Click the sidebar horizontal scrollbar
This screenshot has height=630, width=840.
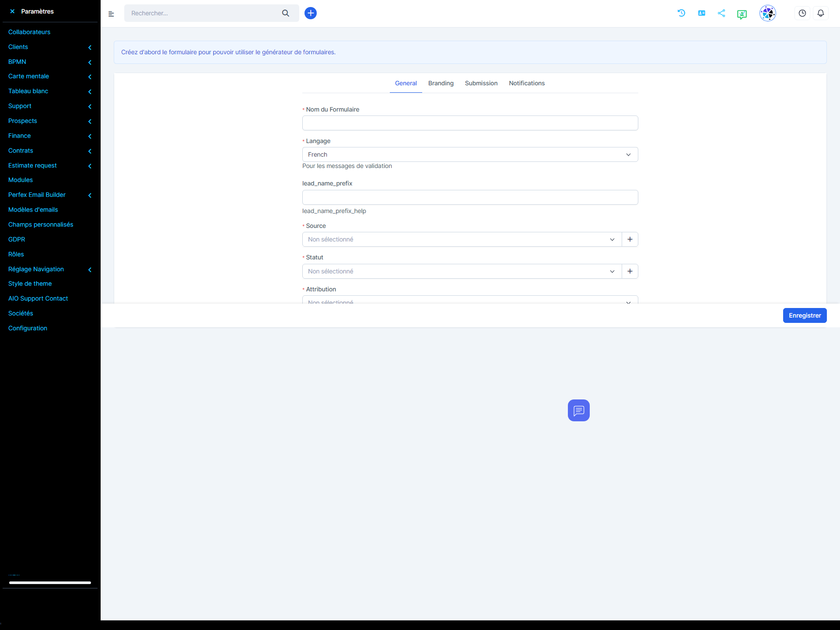tap(50, 583)
